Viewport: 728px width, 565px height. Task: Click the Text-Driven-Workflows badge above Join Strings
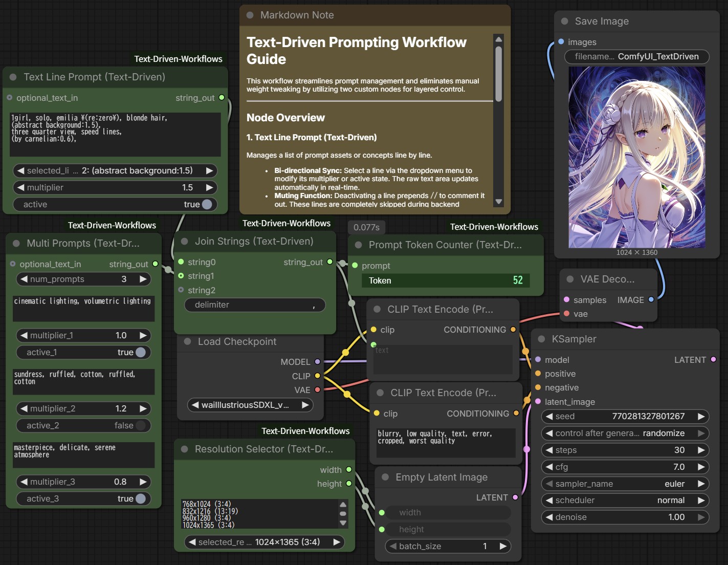pos(286,224)
